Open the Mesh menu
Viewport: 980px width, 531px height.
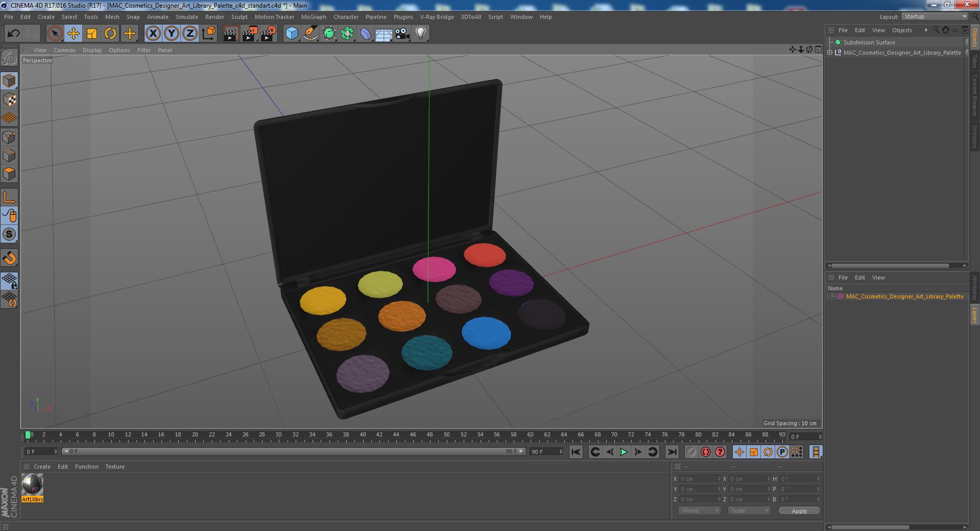(112, 17)
